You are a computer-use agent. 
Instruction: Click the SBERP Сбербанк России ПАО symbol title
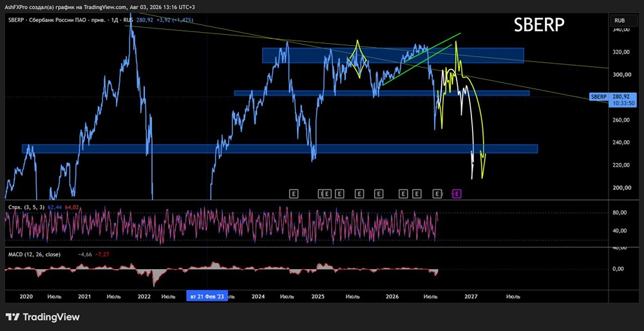click(59, 20)
